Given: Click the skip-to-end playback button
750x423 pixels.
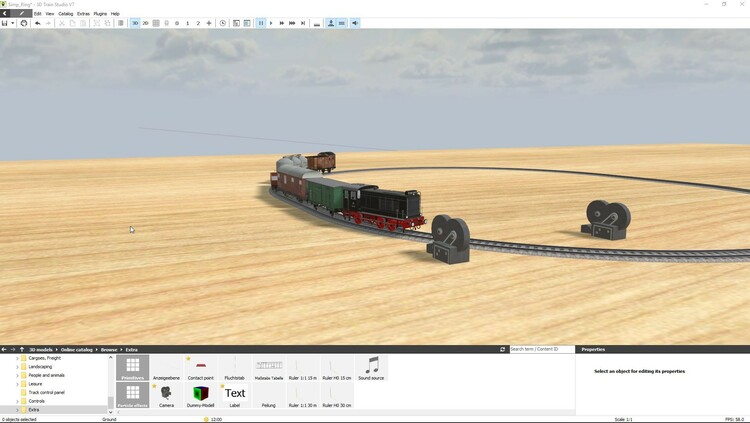Looking at the screenshot, I should pyautogui.click(x=303, y=23).
